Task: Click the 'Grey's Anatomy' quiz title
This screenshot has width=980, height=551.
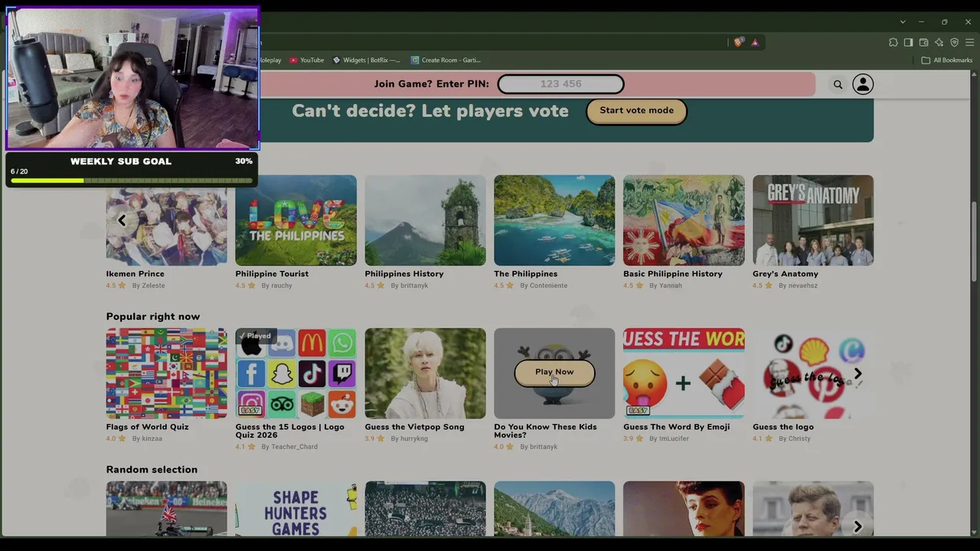Action: 786,274
